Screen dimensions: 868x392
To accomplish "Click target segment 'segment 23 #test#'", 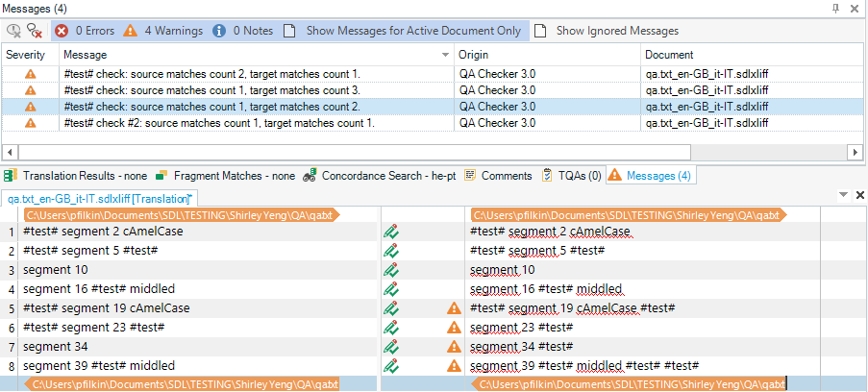I will 521,328.
